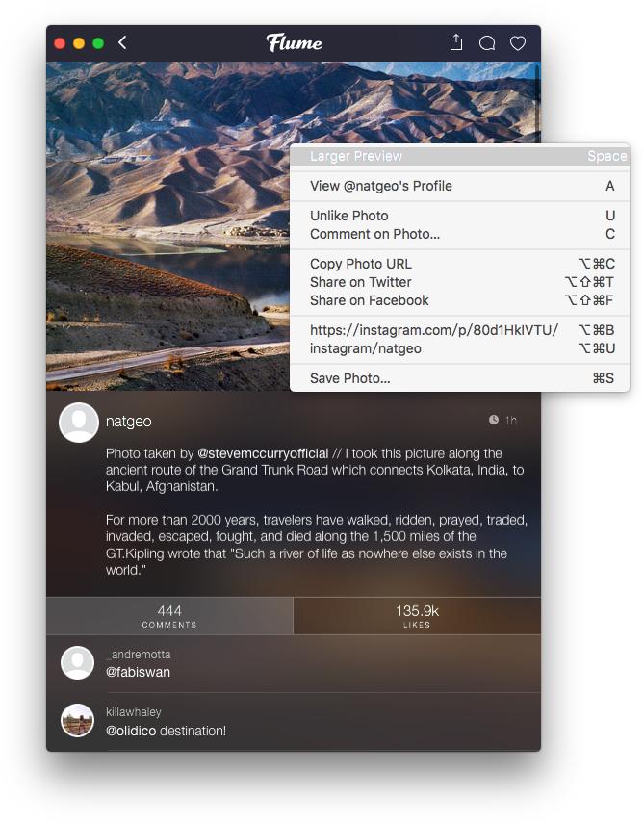The image size is (644, 823).
Task: Click the clock timestamp icon
Action: pyautogui.click(x=494, y=420)
